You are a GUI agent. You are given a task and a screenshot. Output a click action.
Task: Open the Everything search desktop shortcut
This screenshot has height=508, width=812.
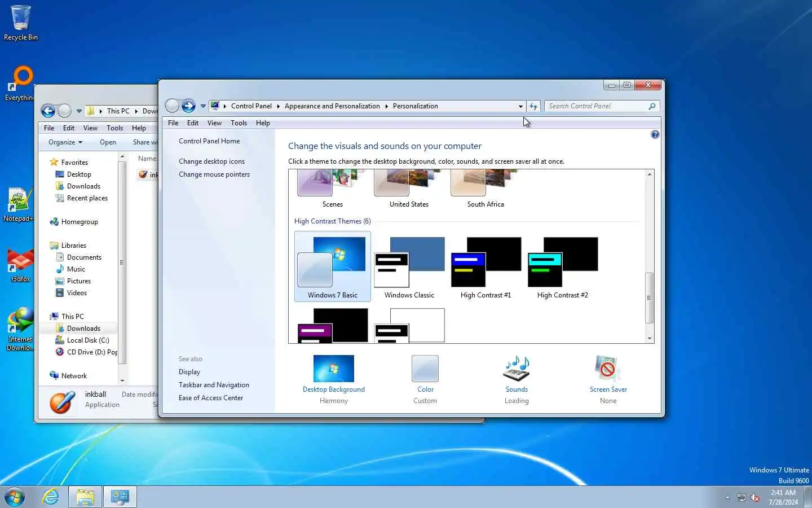pyautogui.click(x=20, y=84)
